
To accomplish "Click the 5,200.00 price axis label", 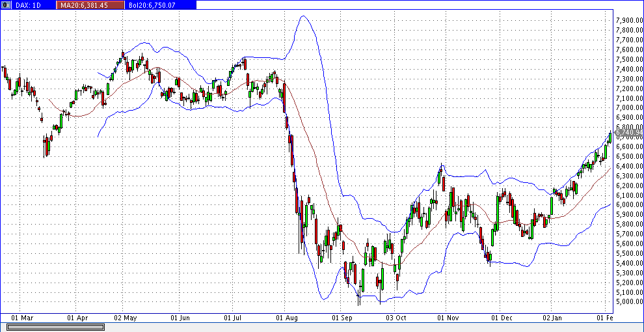I will (x=630, y=283).
